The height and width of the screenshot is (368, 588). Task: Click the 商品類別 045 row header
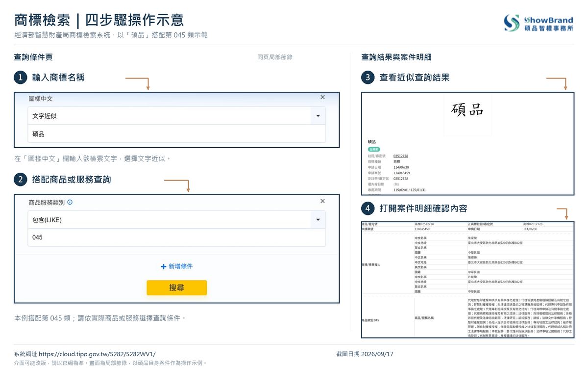point(370,320)
